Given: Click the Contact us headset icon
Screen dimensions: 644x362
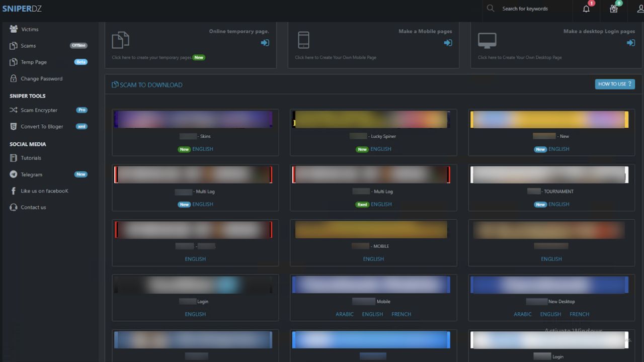Looking at the screenshot, I should 14,207.
